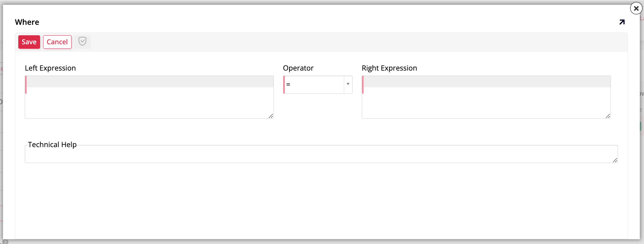The image size is (644, 244).
Task: Click the Where dialog title
Action: click(27, 22)
